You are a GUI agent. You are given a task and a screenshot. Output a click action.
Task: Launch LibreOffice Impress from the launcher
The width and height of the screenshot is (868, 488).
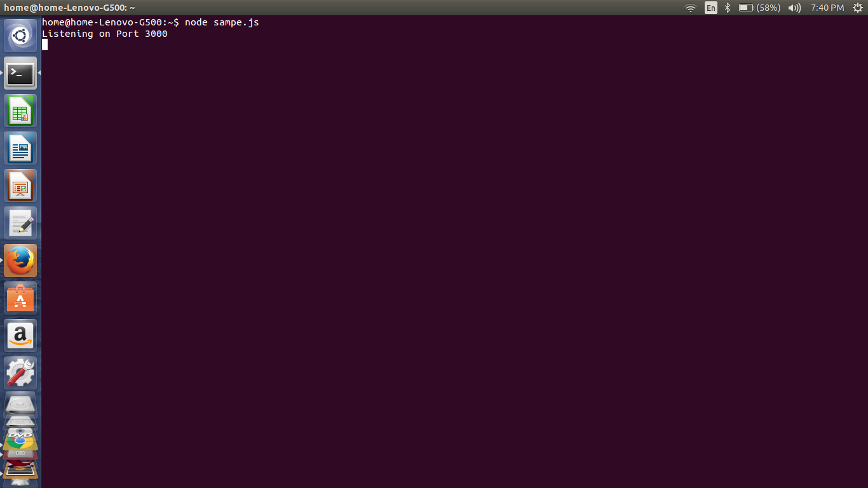click(x=20, y=186)
